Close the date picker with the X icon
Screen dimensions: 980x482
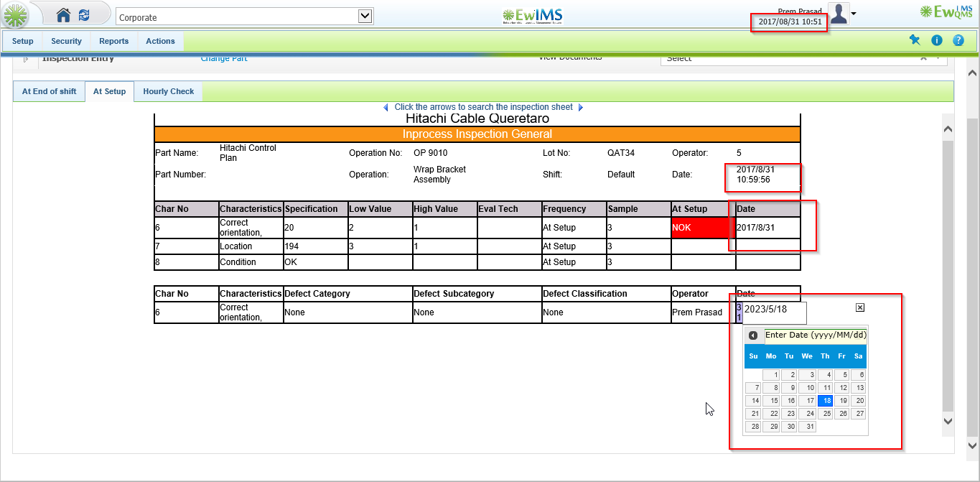(860, 307)
